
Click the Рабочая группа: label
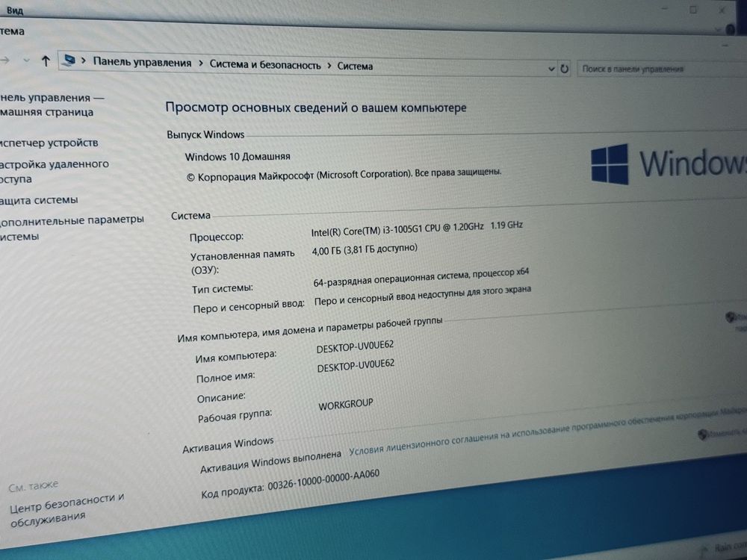coord(235,416)
